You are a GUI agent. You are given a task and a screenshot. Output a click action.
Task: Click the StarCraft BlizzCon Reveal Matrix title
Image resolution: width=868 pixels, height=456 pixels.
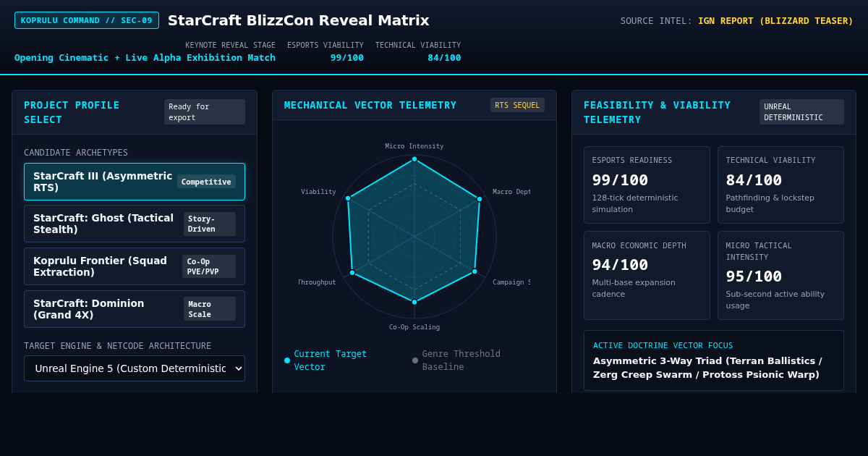point(299,20)
